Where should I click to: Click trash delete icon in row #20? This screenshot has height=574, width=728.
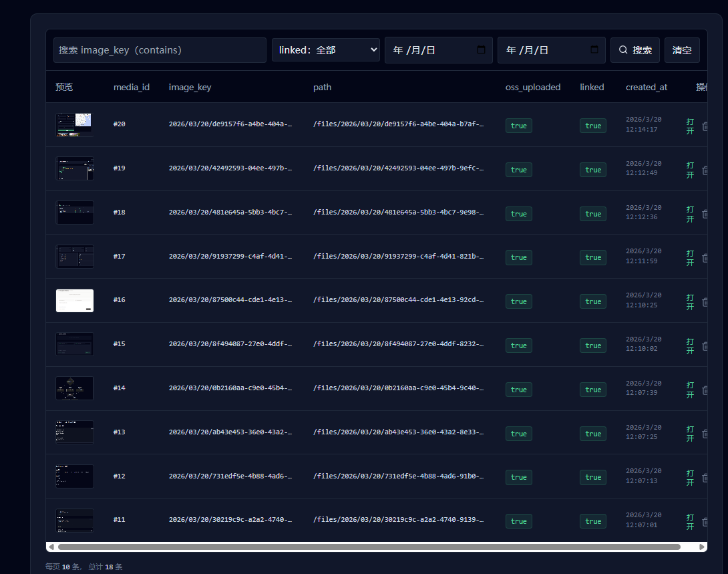pos(705,126)
